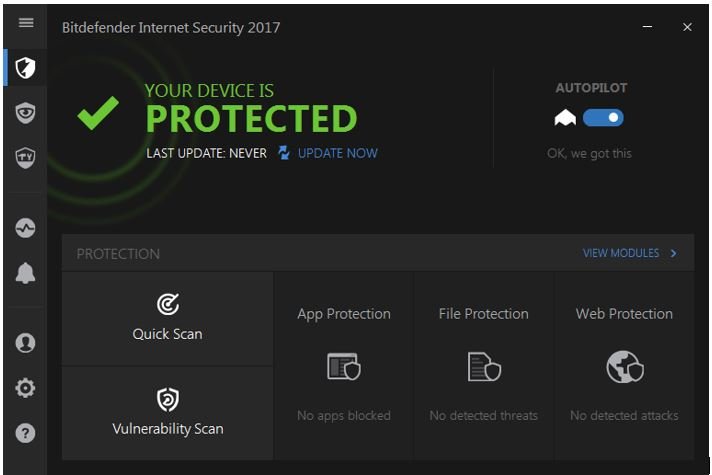Open the Help question mark icon
The image size is (712, 475).
click(x=25, y=433)
